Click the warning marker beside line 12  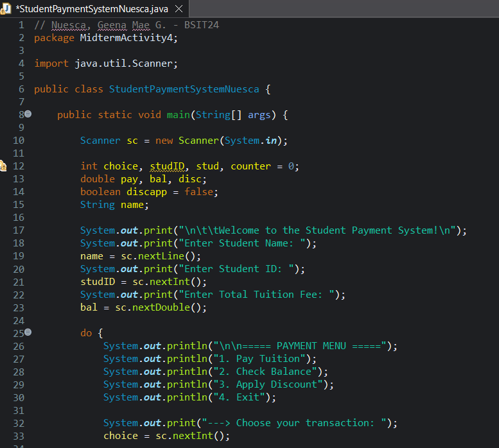click(3, 166)
